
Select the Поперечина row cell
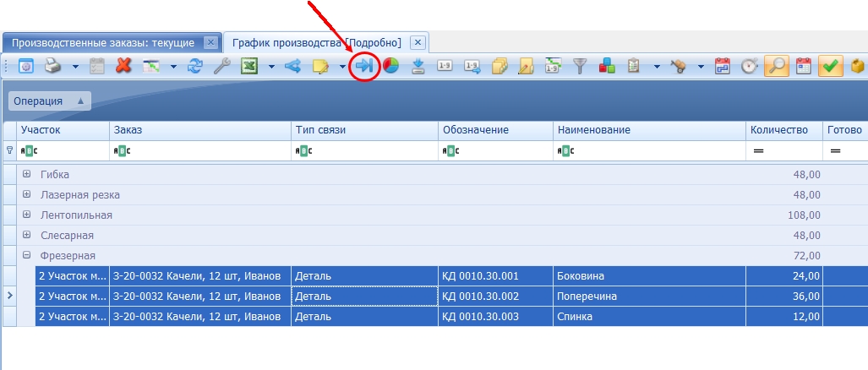click(x=649, y=297)
